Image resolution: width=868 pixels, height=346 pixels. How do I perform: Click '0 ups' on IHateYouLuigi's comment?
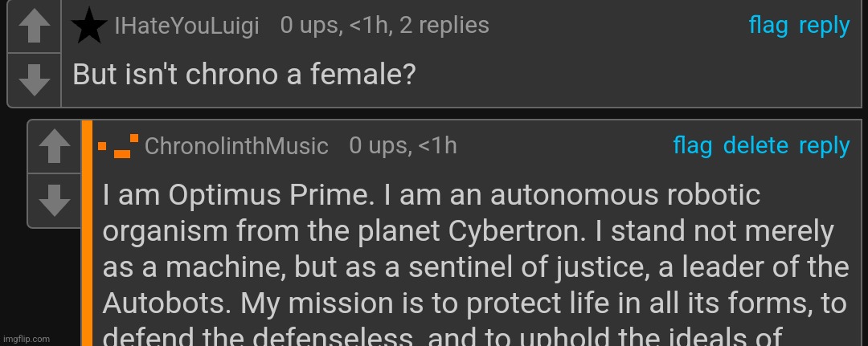pyautogui.click(x=311, y=26)
